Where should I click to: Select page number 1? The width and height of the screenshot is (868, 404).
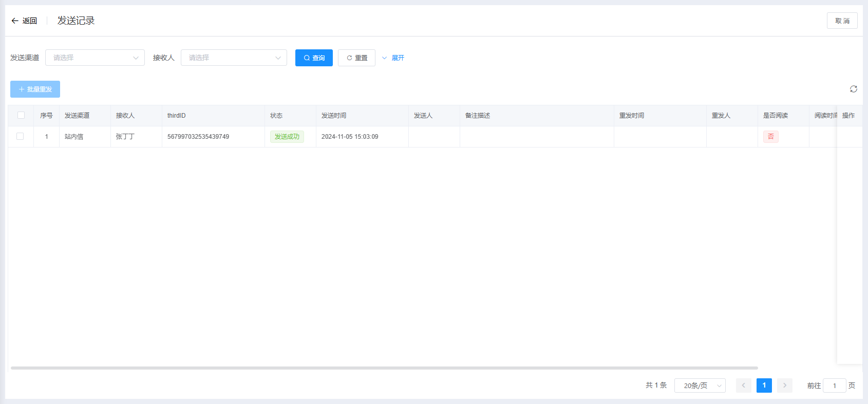(764, 385)
